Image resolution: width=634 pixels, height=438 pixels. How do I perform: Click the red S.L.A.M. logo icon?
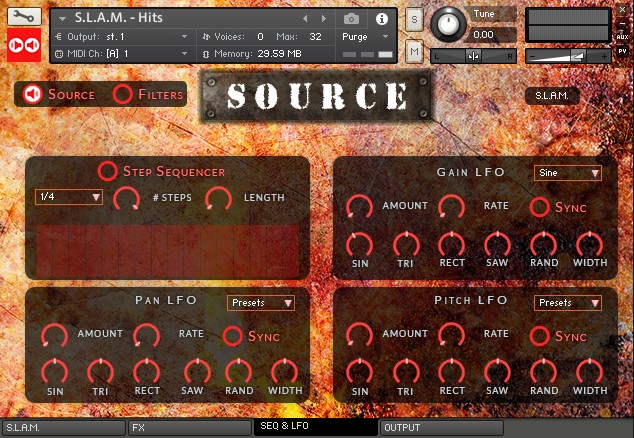[24, 45]
